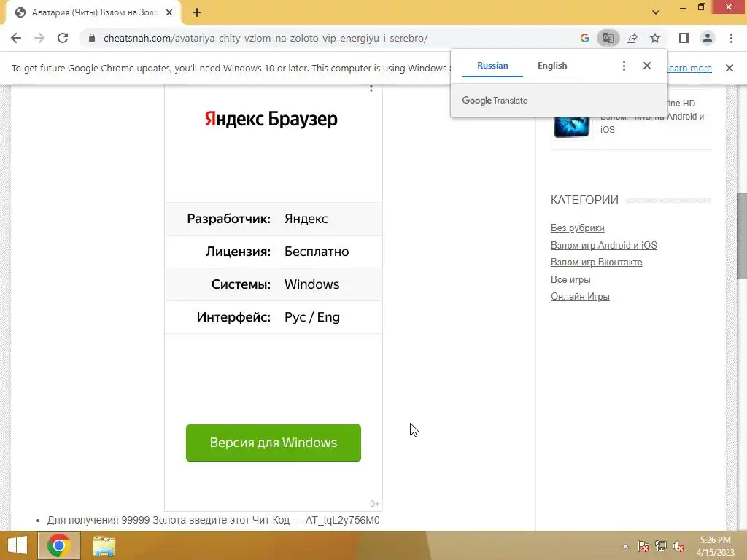Click the padlock site info icon
Screen dimensions: 747x560
point(92,38)
